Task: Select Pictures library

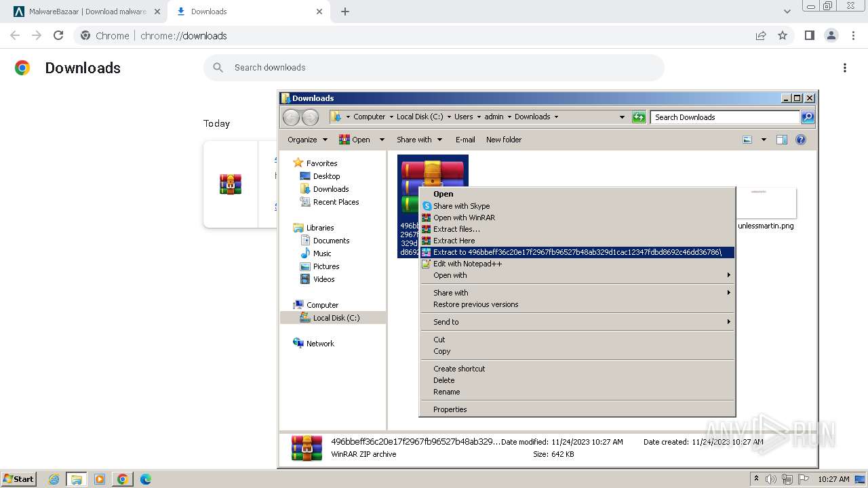Action: [326, 266]
